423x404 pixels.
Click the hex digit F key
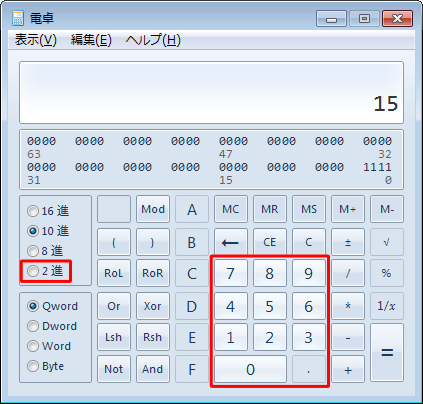click(192, 369)
